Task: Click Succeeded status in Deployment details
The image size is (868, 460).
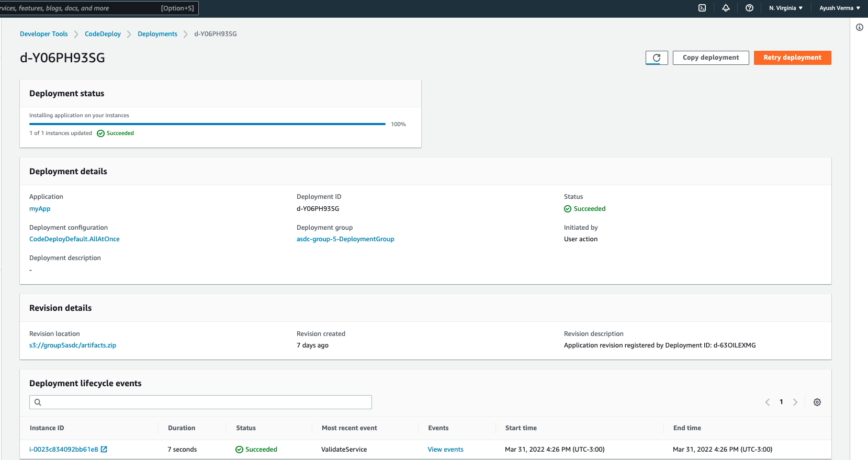Action: tap(584, 209)
